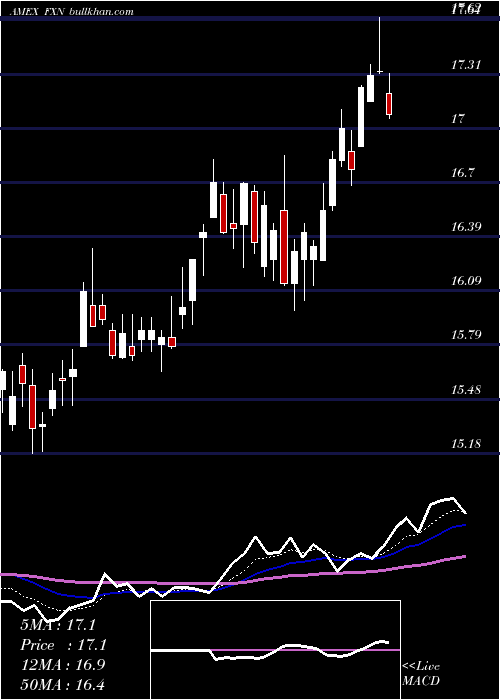This screenshot has height=700, width=500.
Task: Click the 5MA : 17.1 reading
Action: pos(58,625)
